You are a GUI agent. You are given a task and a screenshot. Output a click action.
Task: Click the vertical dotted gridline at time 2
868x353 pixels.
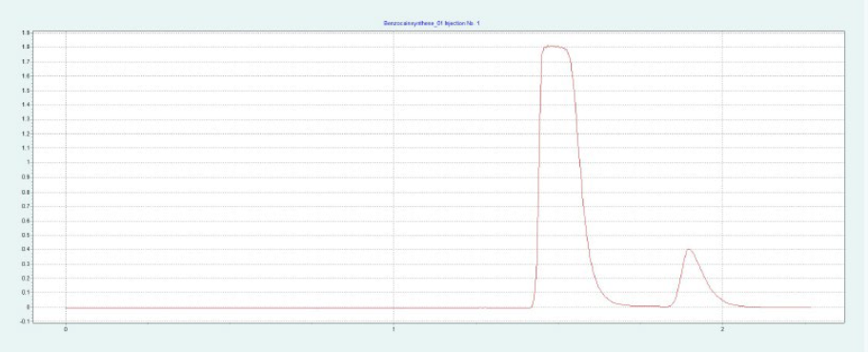click(x=722, y=177)
